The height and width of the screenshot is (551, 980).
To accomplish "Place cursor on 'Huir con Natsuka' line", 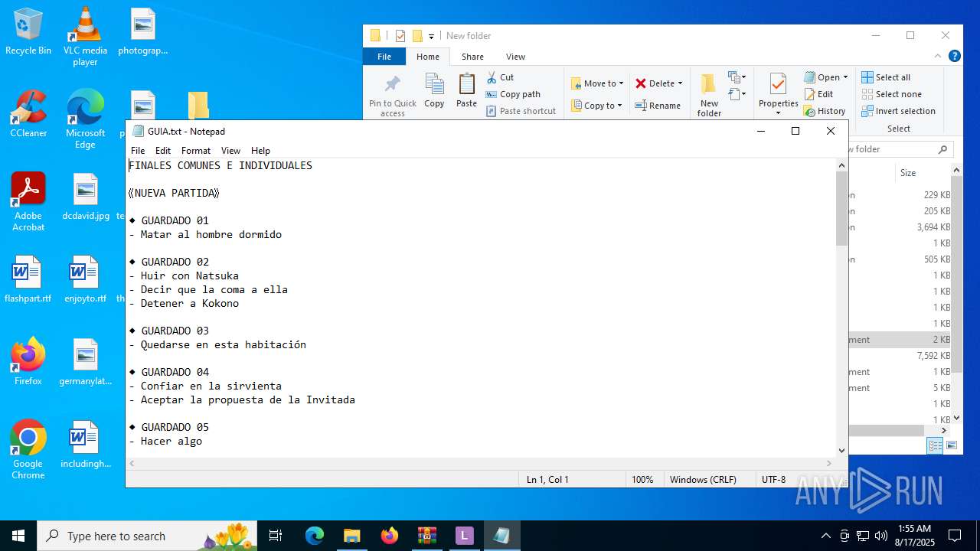I will 189,275.
